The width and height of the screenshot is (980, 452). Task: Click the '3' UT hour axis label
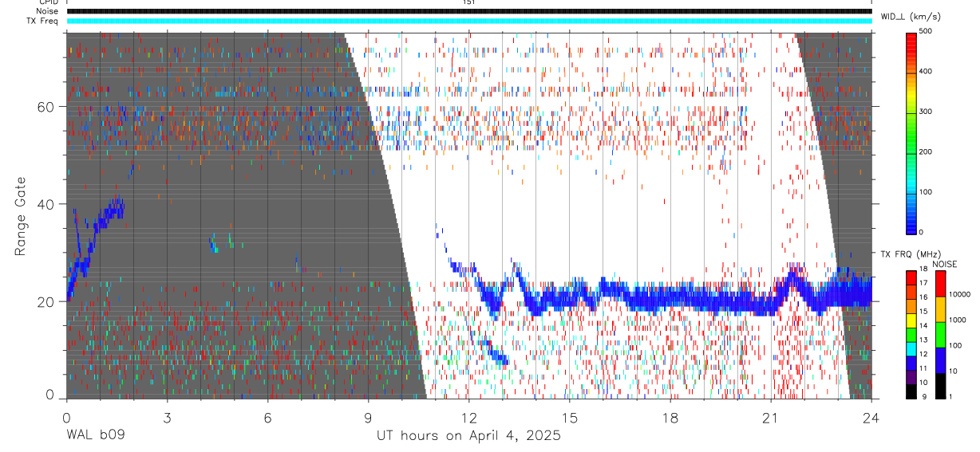(x=167, y=418)
